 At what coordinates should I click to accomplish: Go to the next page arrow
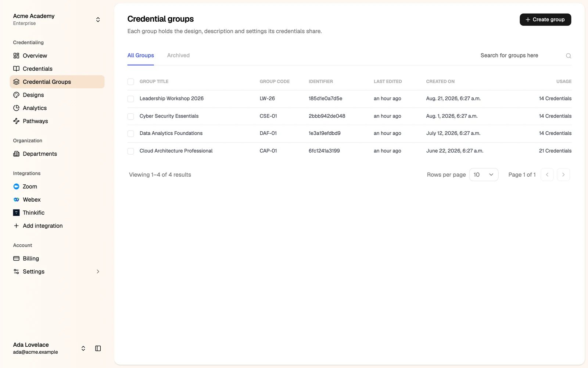[x=563, y=175]
